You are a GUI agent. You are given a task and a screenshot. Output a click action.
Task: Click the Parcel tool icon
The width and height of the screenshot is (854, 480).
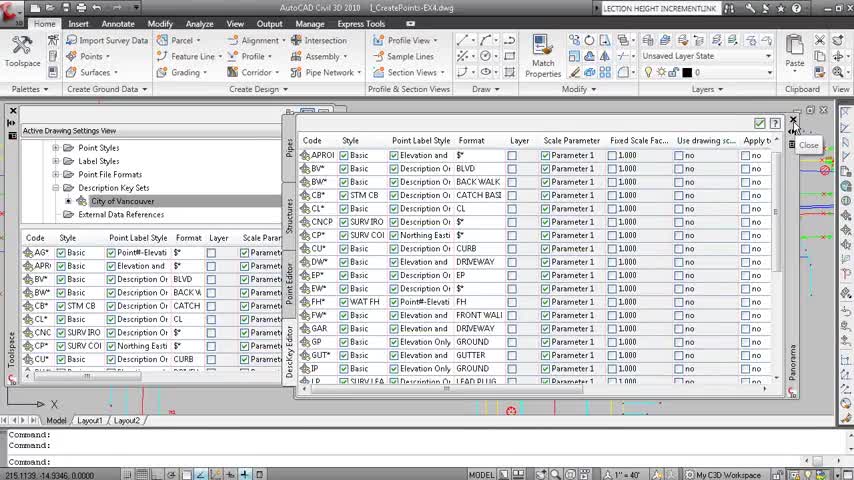click(162, 40)
